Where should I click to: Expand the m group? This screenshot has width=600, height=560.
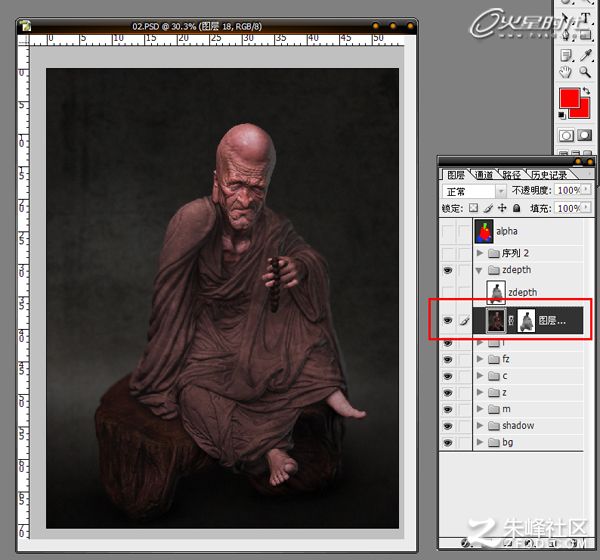point(480,409)
